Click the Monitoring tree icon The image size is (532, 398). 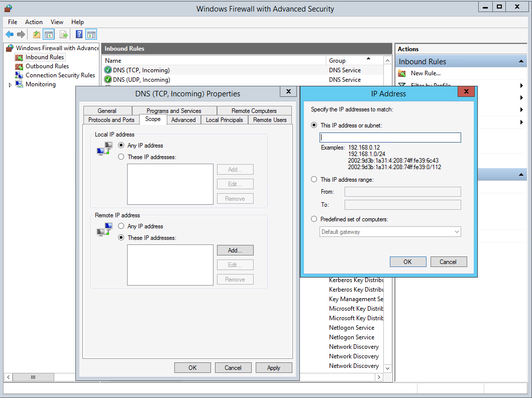pyautogui.click(x=19, y=84)
